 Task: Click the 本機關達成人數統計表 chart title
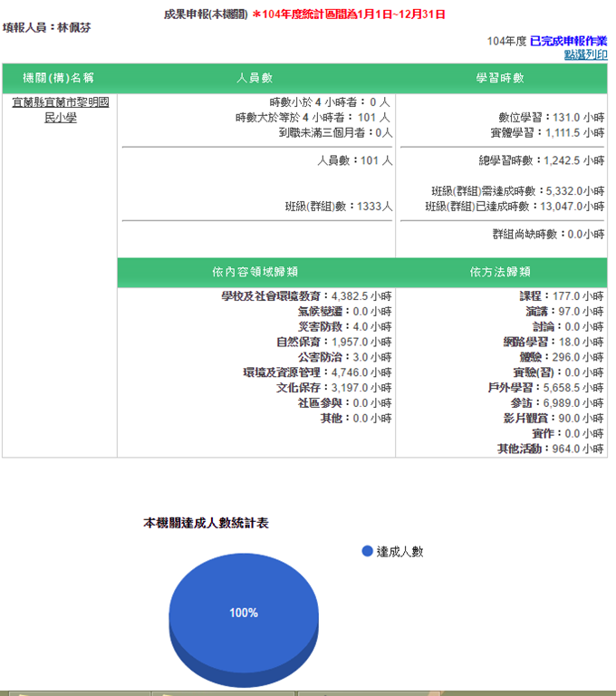pyautogui.click(x=206, y=523)
